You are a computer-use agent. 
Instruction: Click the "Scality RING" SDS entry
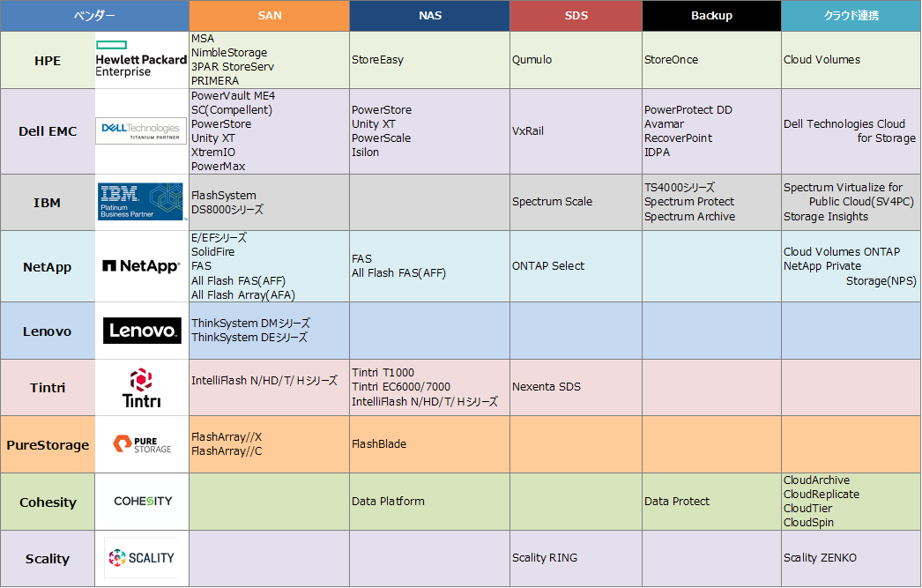[x=545, y=558]
